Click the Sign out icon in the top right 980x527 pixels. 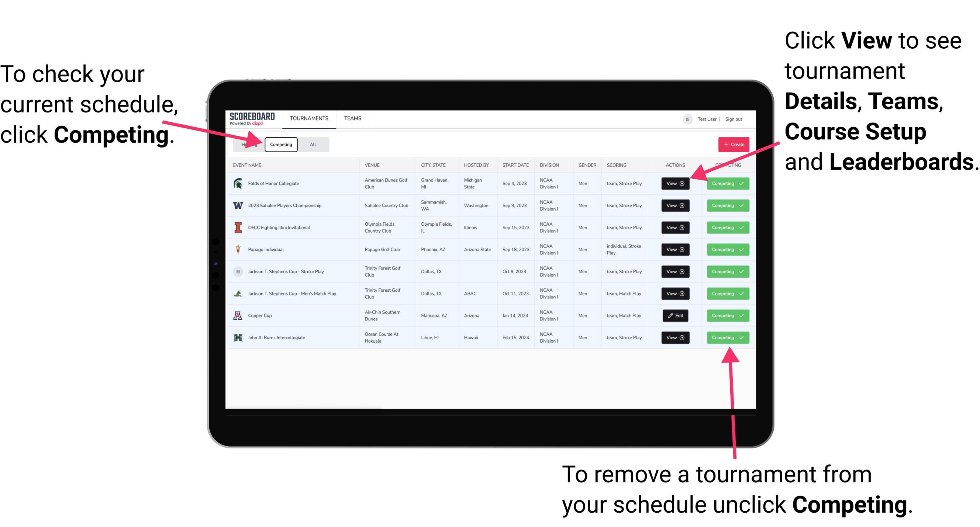(x=740, y=118)
